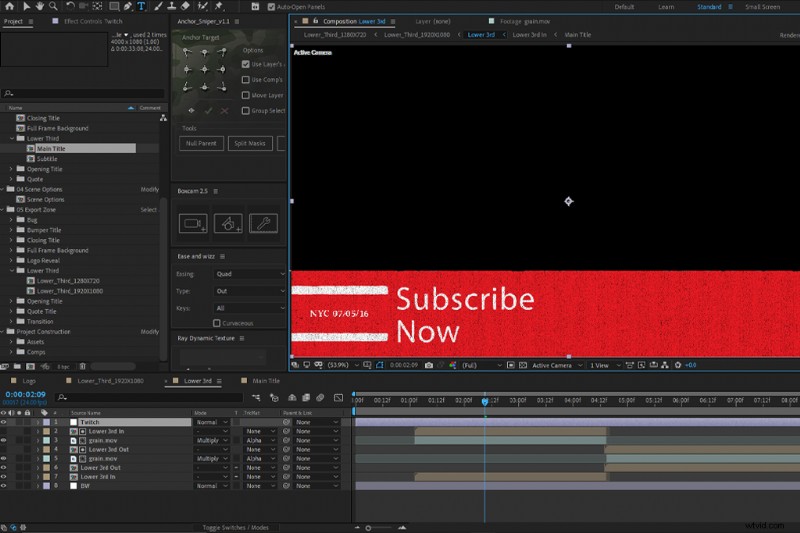The width and height of the screenshot is (800, 533).
Task: Open the Twitch layer Normal blending mode dropdown
Action: point(211,422)
